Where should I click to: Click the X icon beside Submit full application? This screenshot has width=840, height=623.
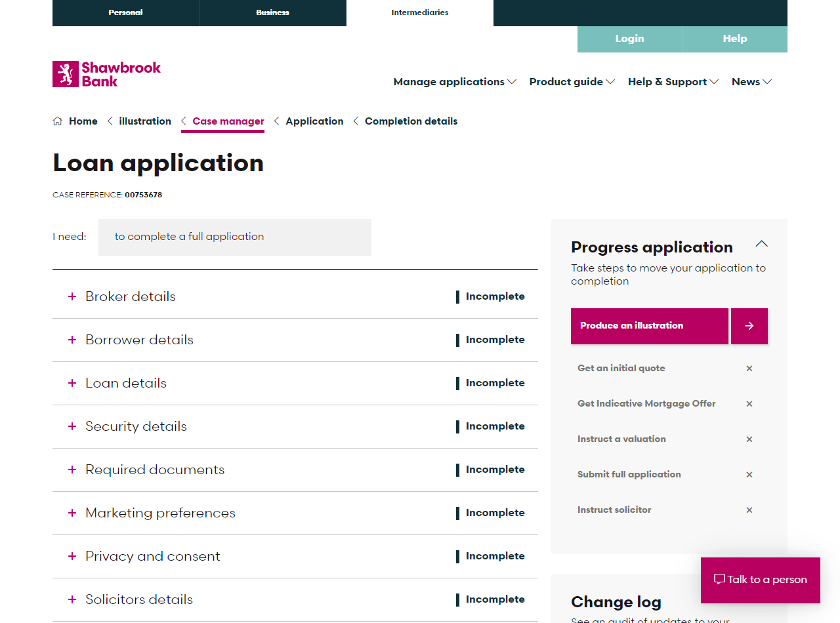(x=749, y=475)
